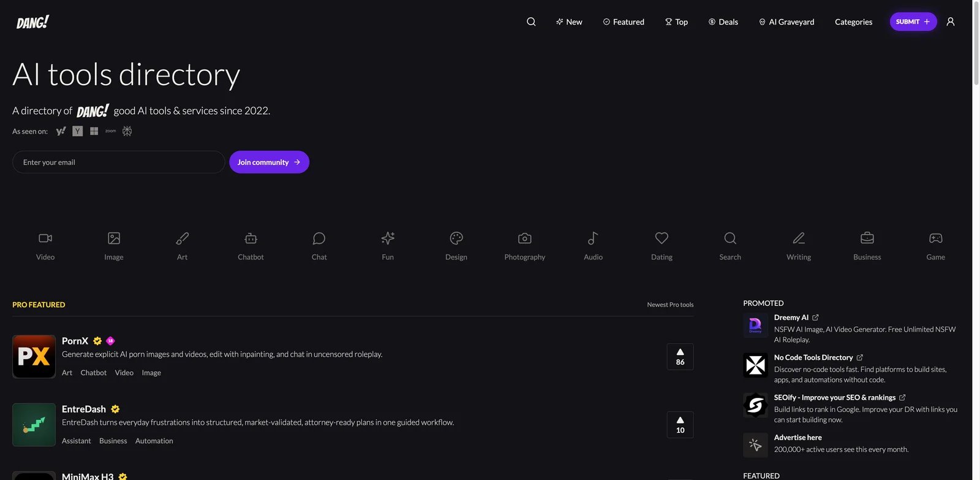The width and height of the screenshot is (980, 480).
Task: Select the Art brush category icon
Action: tap(183, 238)
